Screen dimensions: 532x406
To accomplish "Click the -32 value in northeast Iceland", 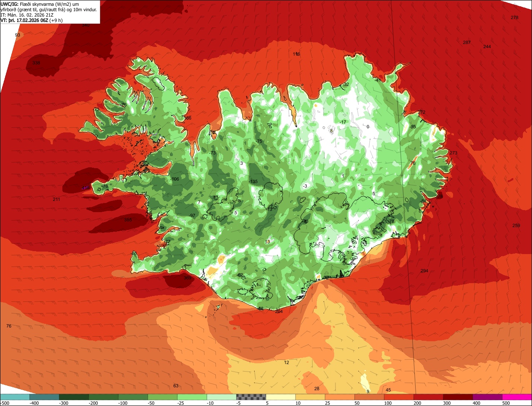I will point(346,84).
